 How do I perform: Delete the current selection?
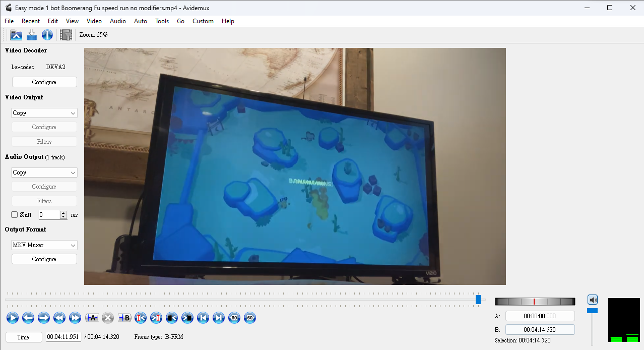point(108,318)
